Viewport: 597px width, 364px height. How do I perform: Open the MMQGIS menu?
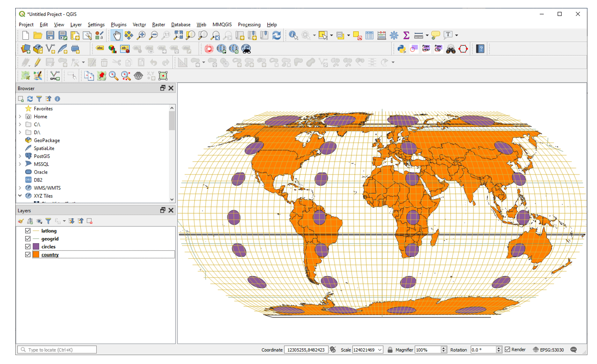pyautogui.click(x=222, y=25)
